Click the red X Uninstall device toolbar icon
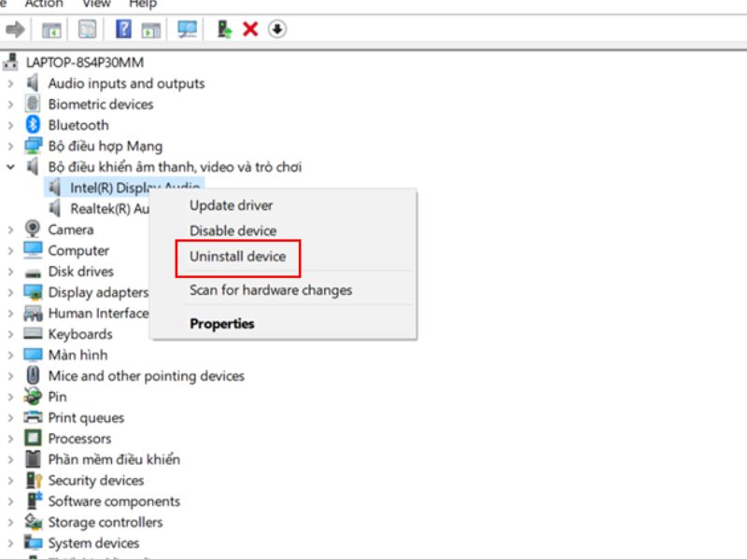 (250, 30)
